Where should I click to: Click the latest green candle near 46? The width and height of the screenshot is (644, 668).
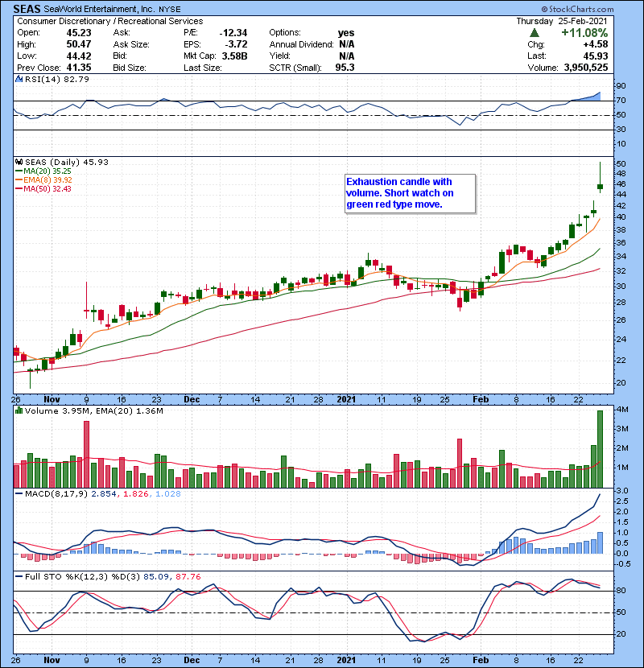pos(600,187)
